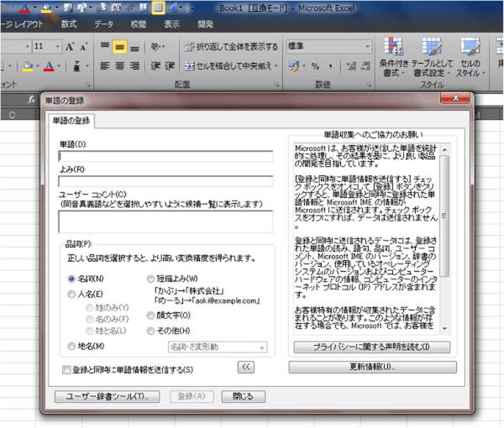This screenshot has width=504, height=428.
Task: Open the number group dialog launcher
Action: (x=369, y=85)
